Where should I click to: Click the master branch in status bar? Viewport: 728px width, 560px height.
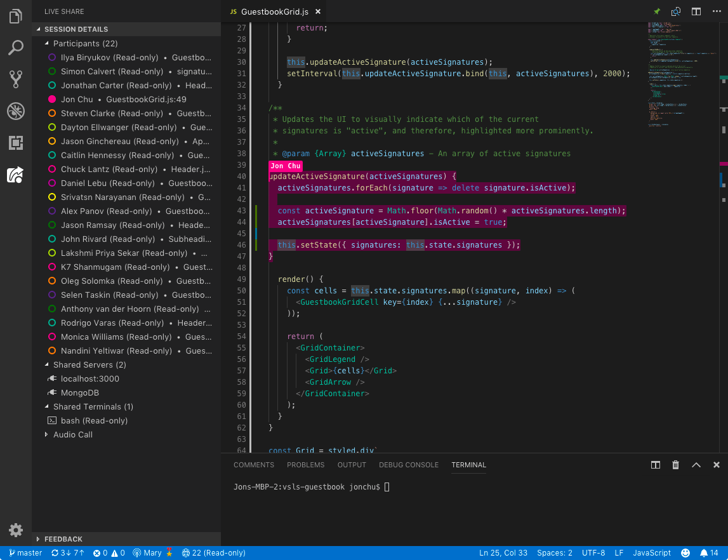(25, 553)
